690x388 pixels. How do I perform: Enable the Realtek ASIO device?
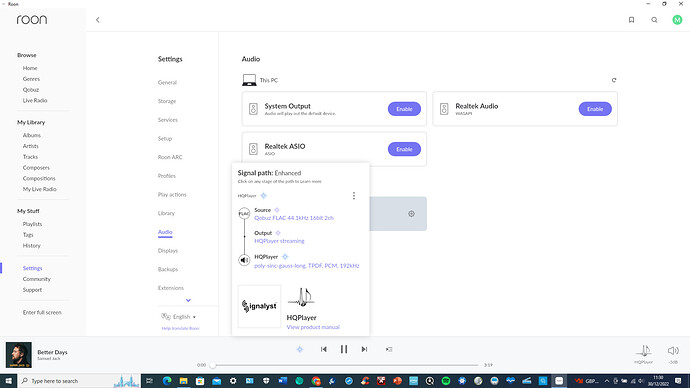404,149
